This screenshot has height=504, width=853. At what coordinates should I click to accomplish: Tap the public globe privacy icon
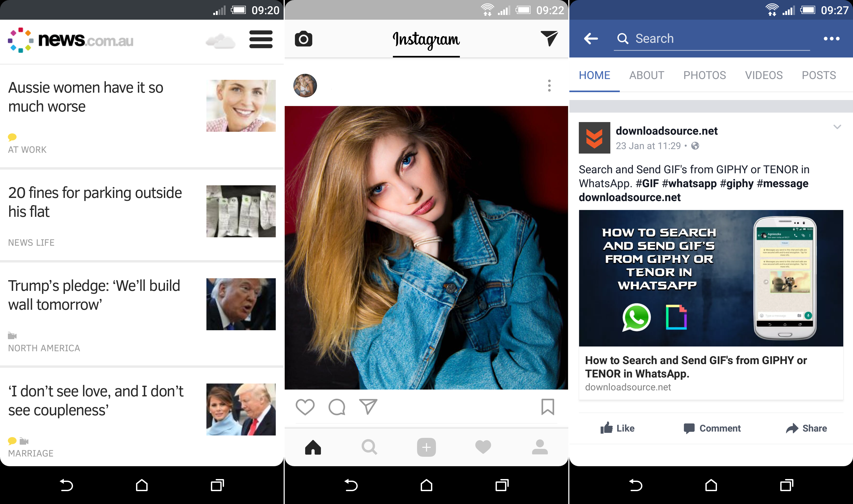pyautogui.click(x=695, y=146)
